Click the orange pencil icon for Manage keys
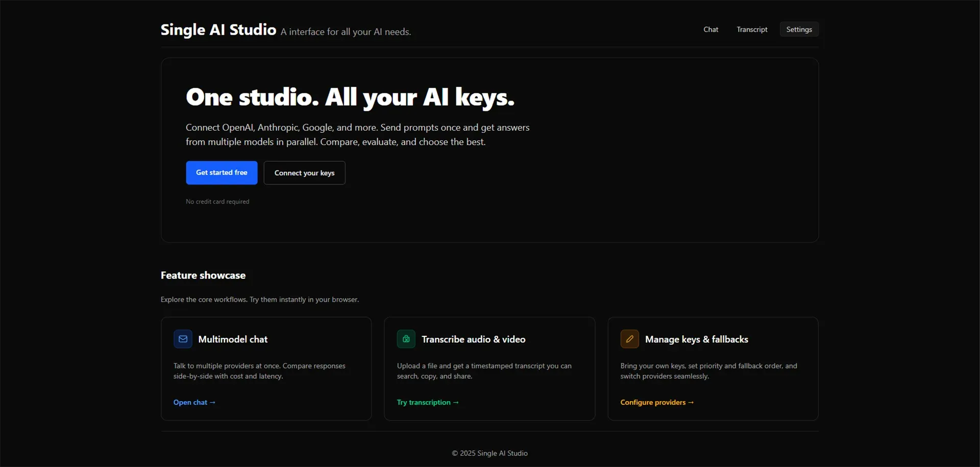 pos(629,339)
